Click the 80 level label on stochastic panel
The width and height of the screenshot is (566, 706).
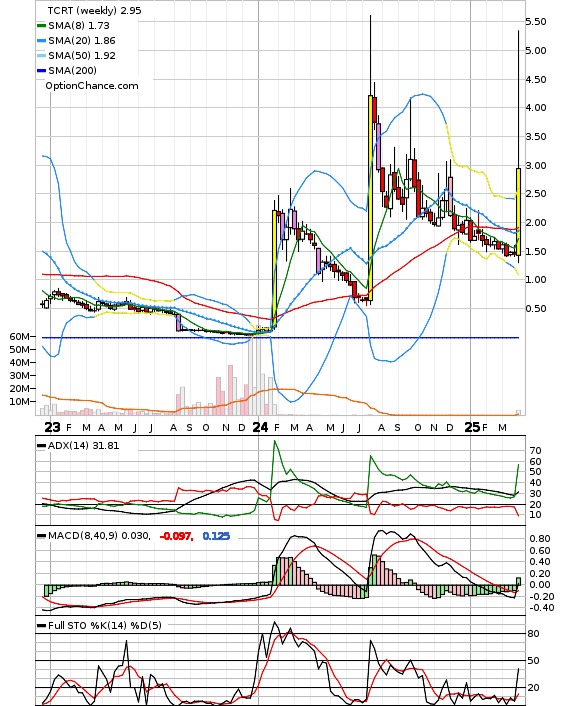534,634
